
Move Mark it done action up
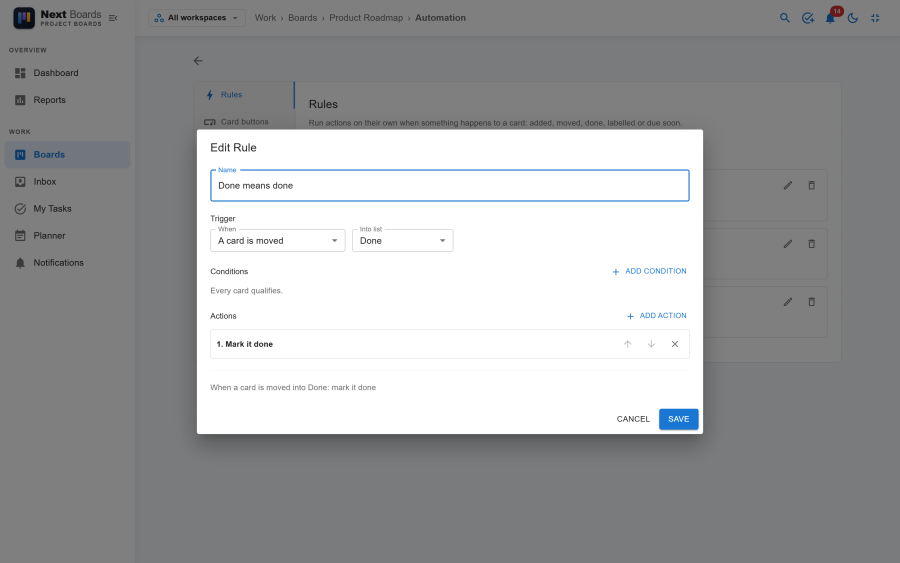tap(627, 344)
